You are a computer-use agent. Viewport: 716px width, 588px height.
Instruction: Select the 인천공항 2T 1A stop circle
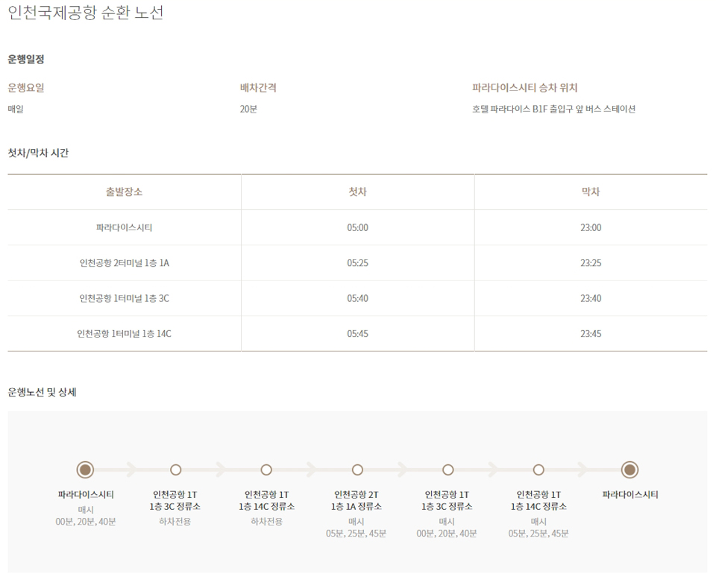pos(357,470)
